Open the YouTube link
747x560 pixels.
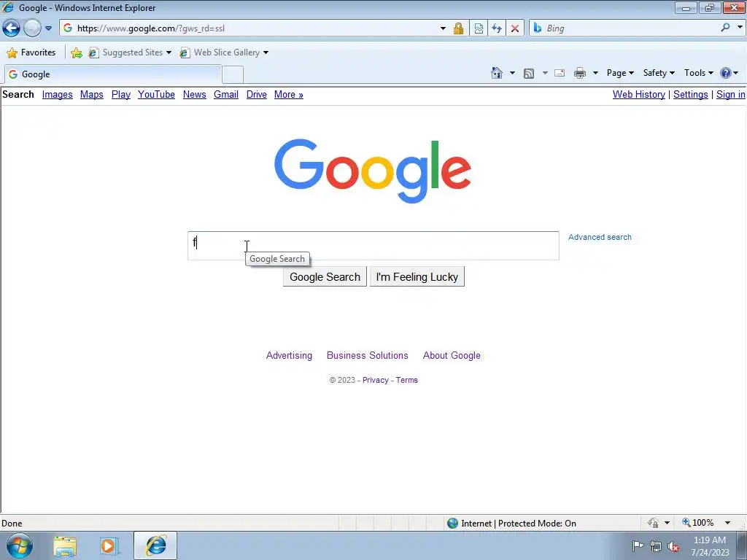pos(156,94)
